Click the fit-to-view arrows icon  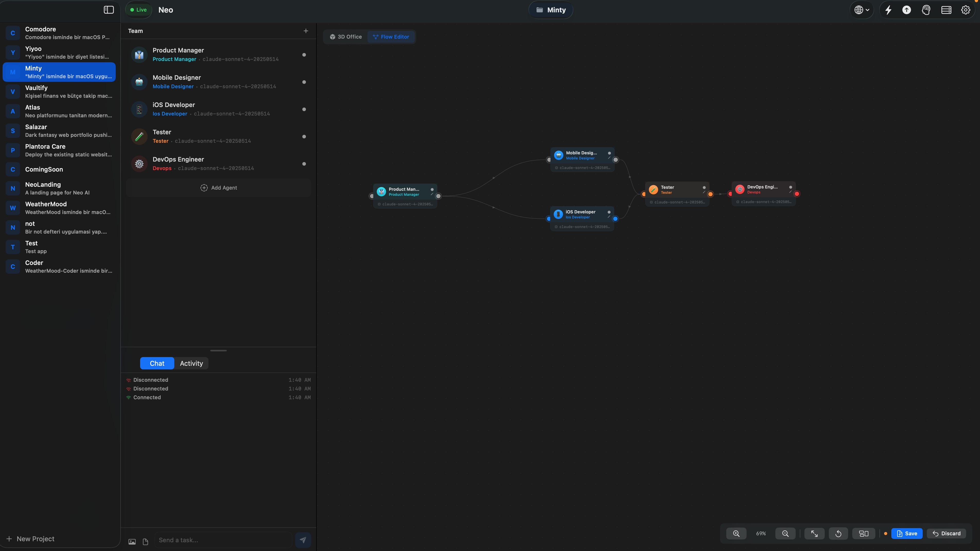(x=814, y=534)
